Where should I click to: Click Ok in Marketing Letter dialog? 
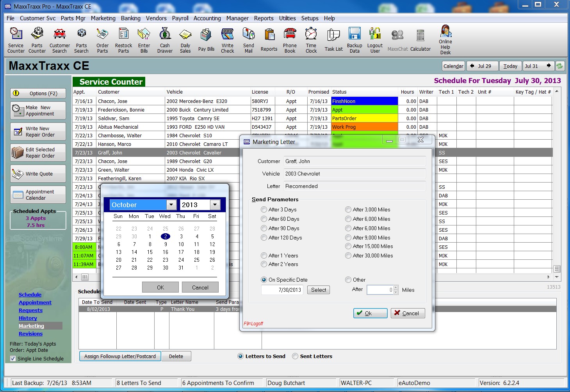pos(370,313)
